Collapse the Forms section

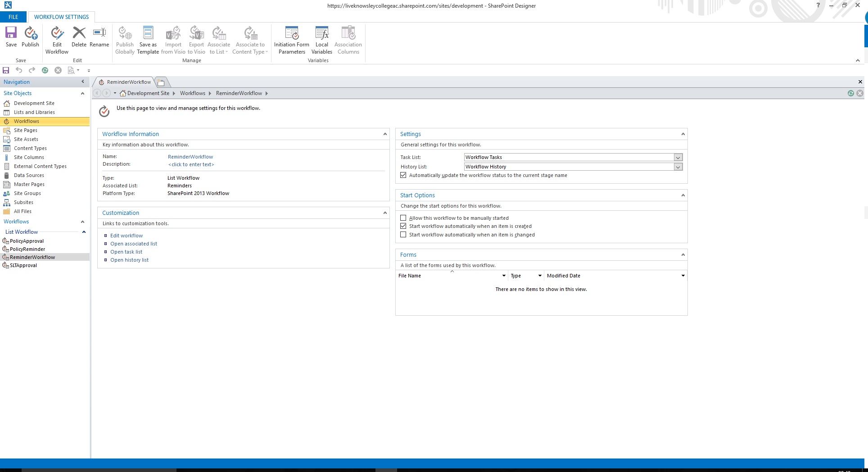click(683, 254)
